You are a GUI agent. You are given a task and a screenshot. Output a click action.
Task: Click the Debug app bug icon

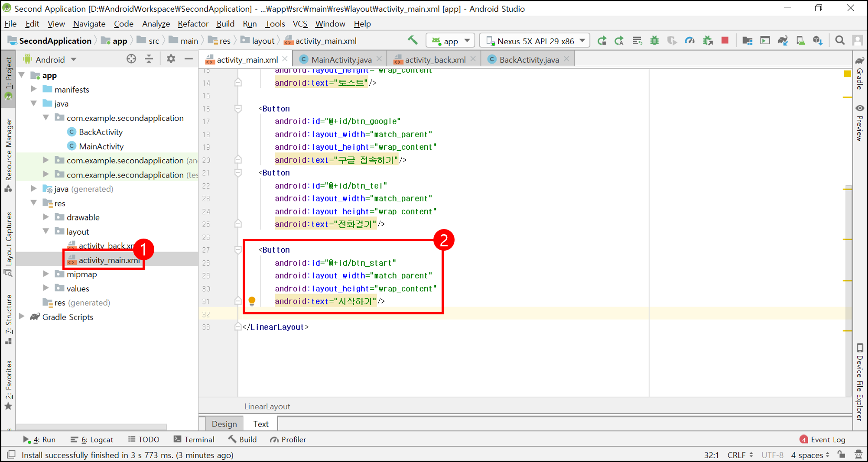coord(655,40)
